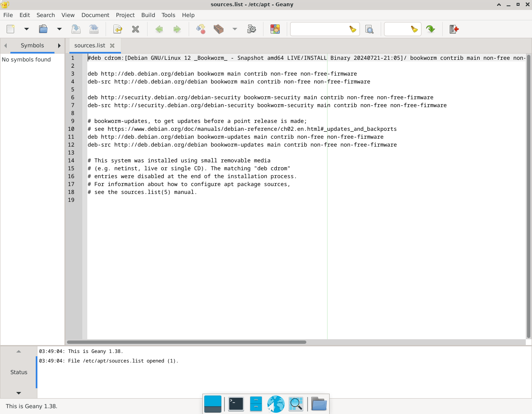Close the sources.list tab with its X
The width and height of the screenshot is (532, 414).
(x=112, y=46)
